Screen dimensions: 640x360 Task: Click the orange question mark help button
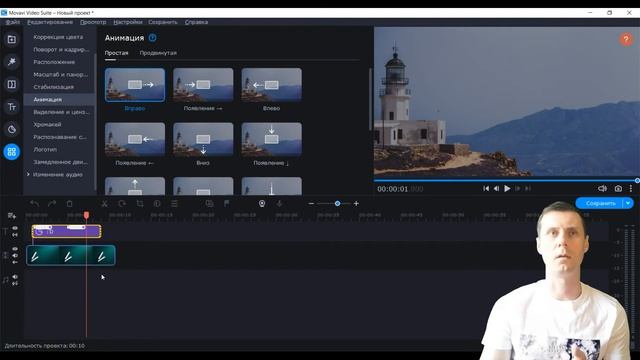tap(626, 40)
